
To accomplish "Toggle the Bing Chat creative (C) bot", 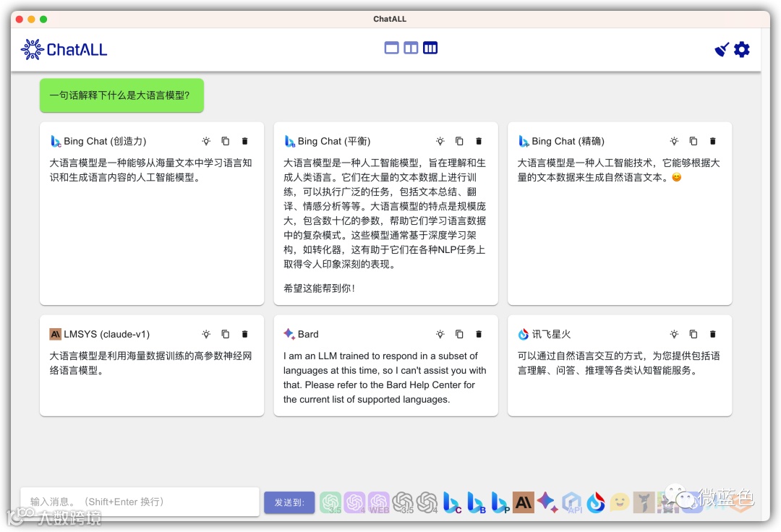I will tap(451, 502).
